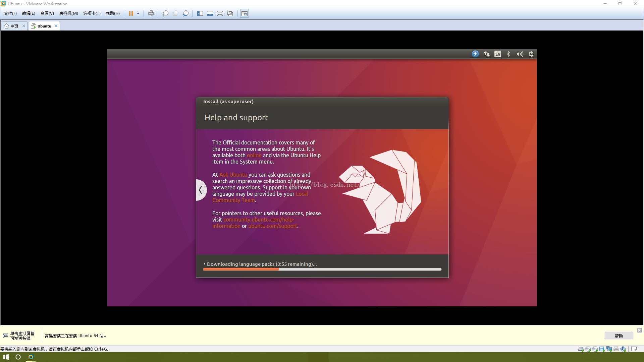Open the 文件(F) menu
Screen dimensions: 644x362
click(x=10, y=13)
